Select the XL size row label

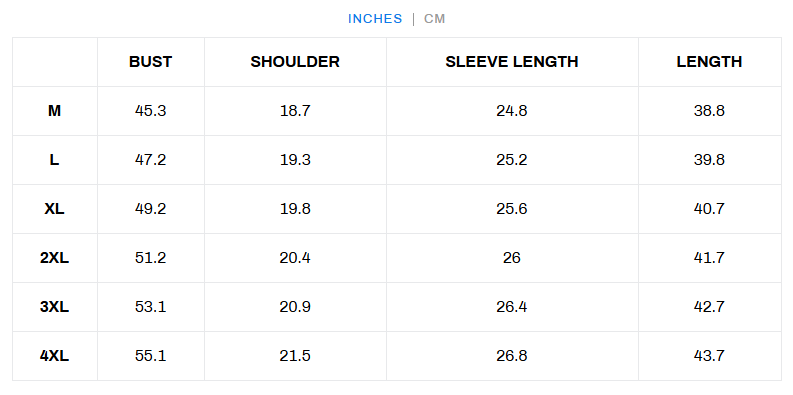55,209
